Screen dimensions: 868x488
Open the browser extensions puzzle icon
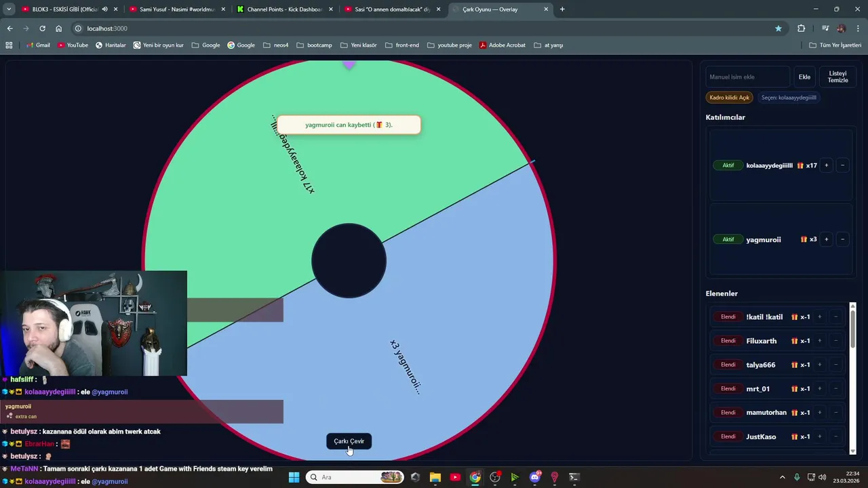point(802,28)
